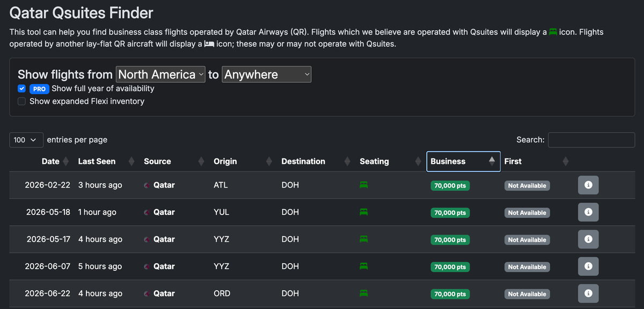Sort table by Date column arrows
Viewport: 644px width, 309px height.
[66, 161]
